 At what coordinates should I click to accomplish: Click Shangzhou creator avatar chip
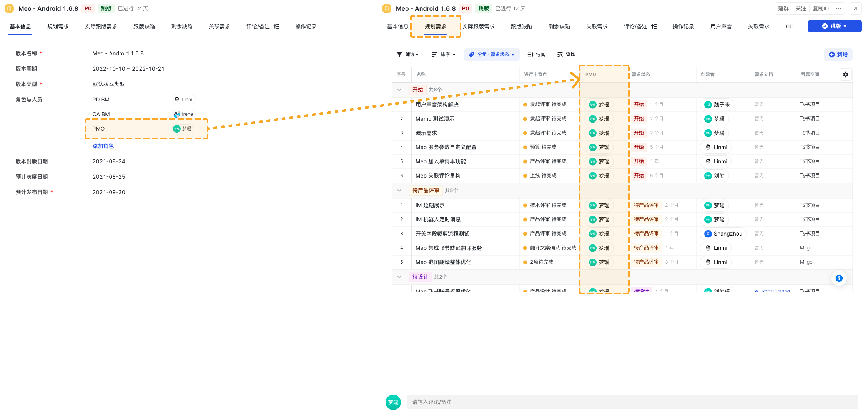723,234
